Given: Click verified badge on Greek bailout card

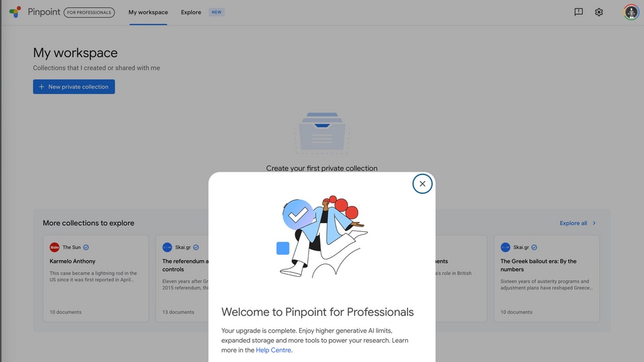Looking at the screenshot, I should 534,247.
